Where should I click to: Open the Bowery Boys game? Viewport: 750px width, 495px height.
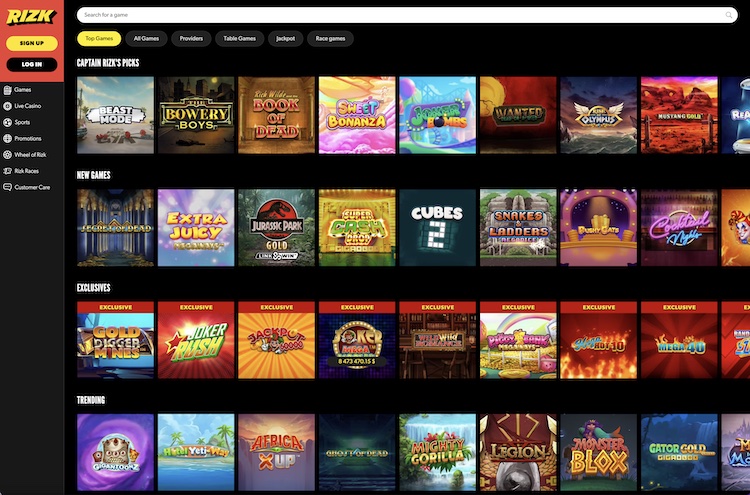click(x=196, y=115)
